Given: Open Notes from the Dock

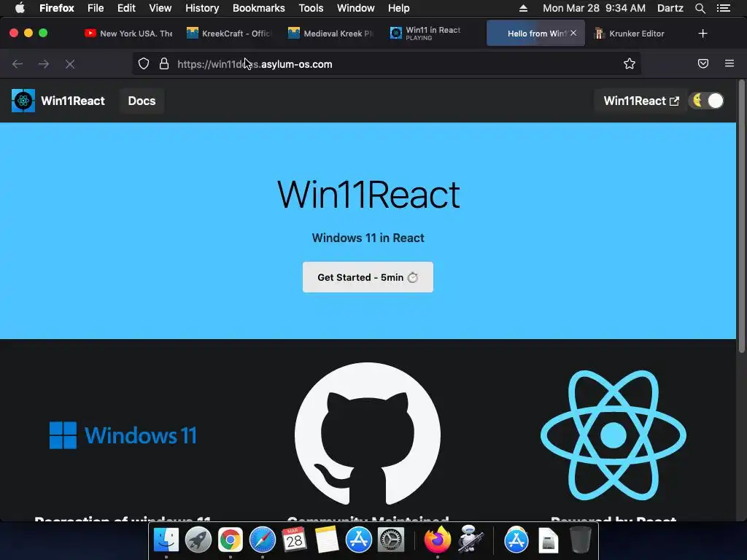Looking at the screenshot, I should click(x=326, y=540).
